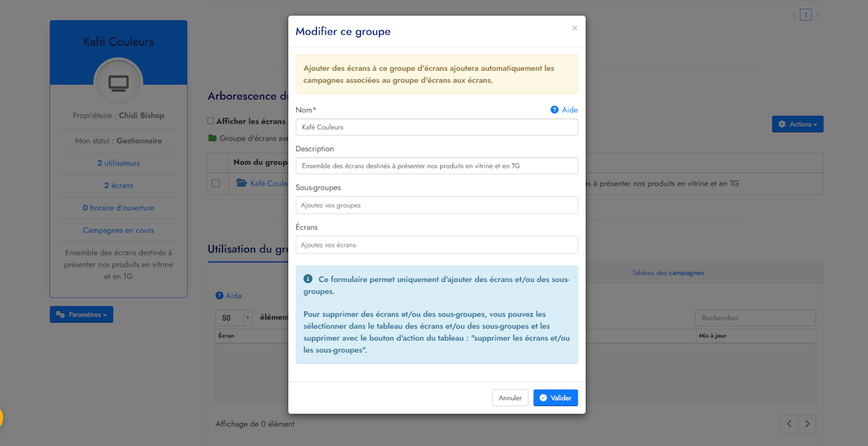Check the Kafé Couleurs row checkbox
Screen dimensions: 868x446
point(216,183)
